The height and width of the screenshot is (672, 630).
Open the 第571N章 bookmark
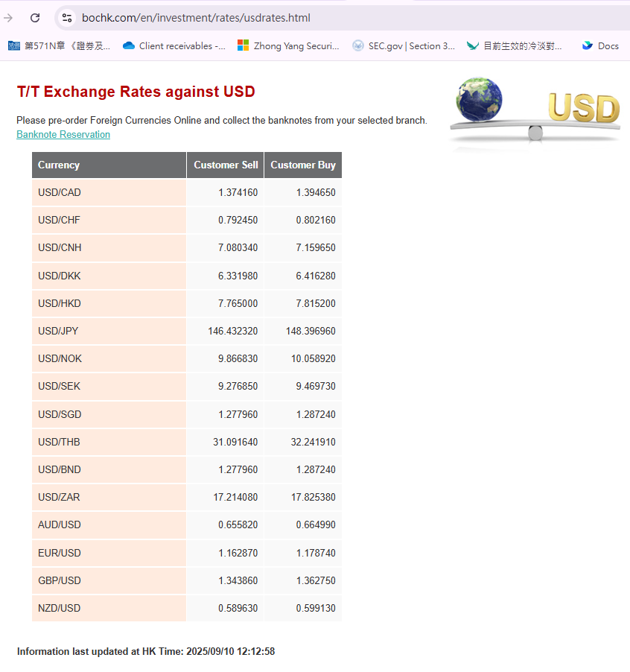pos(60,45)
